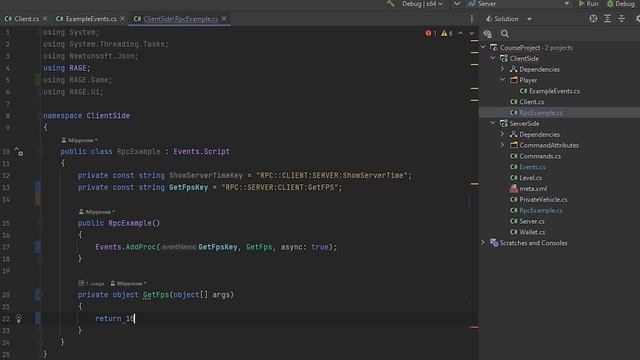The width and height of the screenshot is (640, 360).
Task: Open Server.cs in the solution tree
Action: (532, 221)
